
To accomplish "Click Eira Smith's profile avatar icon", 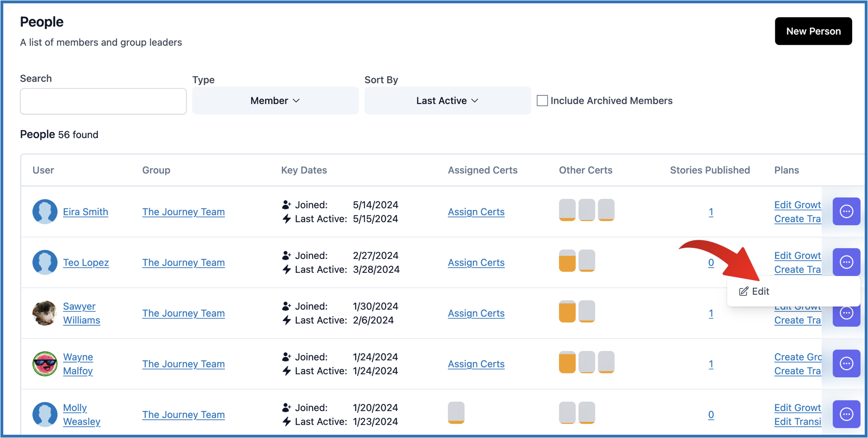I will pos(45,212).
